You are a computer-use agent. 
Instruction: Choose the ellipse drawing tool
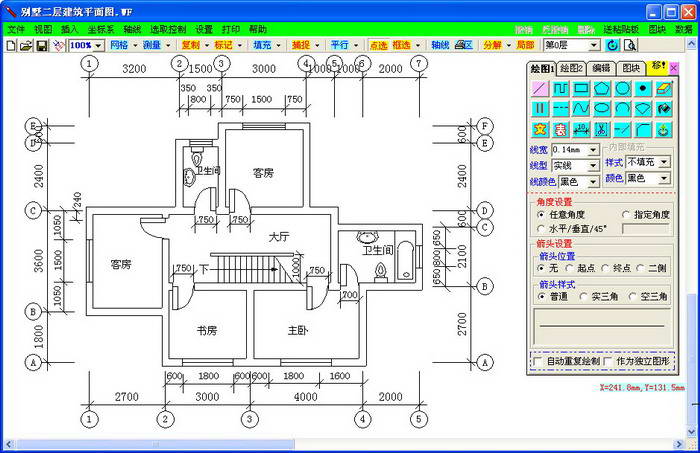coord(602,108)
